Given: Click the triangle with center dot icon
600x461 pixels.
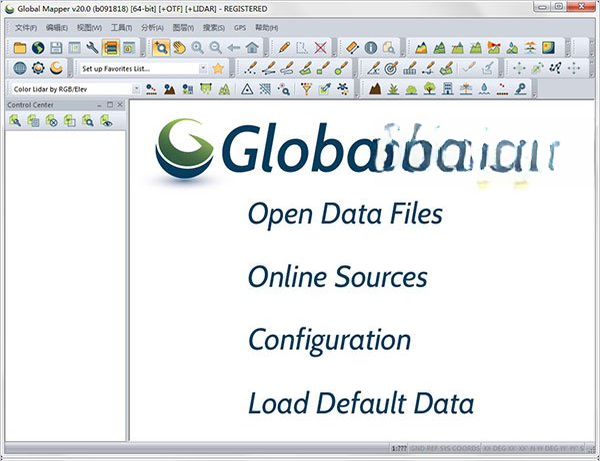Looking at the screenshot, I should (247, 89).
